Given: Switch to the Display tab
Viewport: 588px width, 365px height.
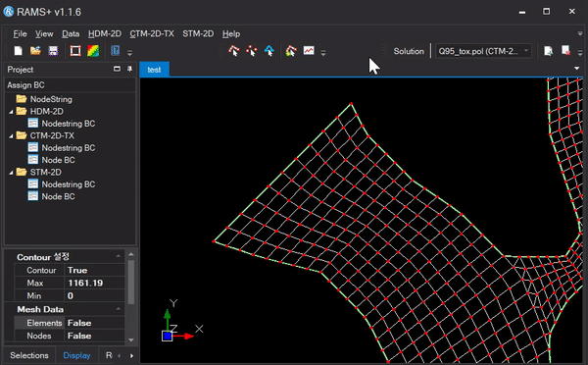Looking at the screenshot, I should (76, 355).
